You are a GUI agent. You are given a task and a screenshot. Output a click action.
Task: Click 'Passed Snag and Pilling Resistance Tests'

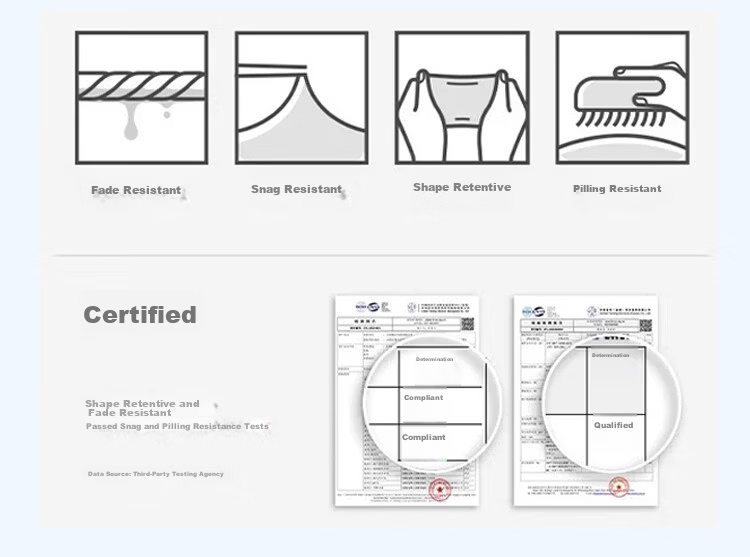pyautogui.click(x=177, y=426)
